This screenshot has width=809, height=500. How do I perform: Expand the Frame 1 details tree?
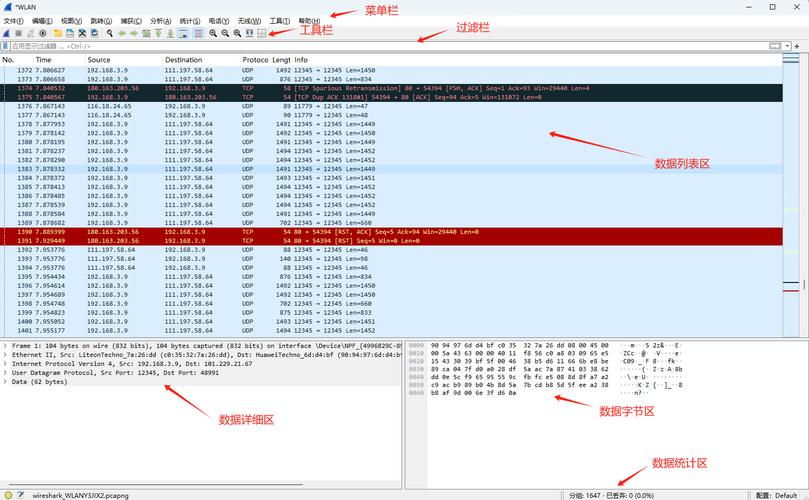[x=5, y=344]
